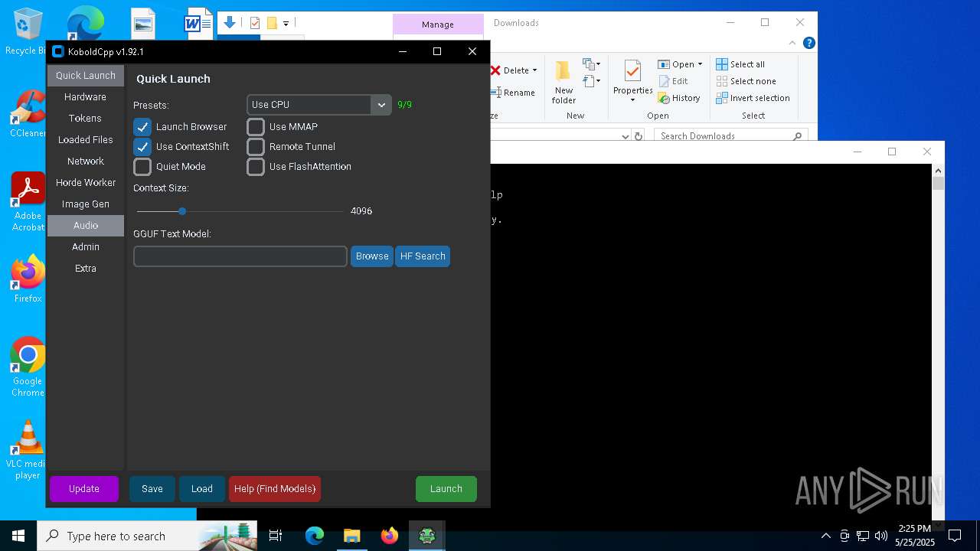Click Select none in Explorer
Image resolution: width=980 pixels, height=551 pixels.
click(x=746, y=81)
